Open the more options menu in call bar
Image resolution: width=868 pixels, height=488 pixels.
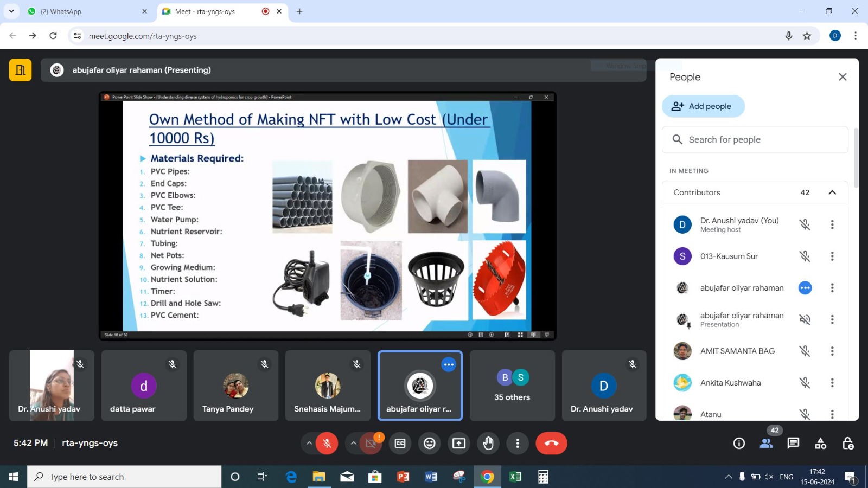[x=518, y=444]
